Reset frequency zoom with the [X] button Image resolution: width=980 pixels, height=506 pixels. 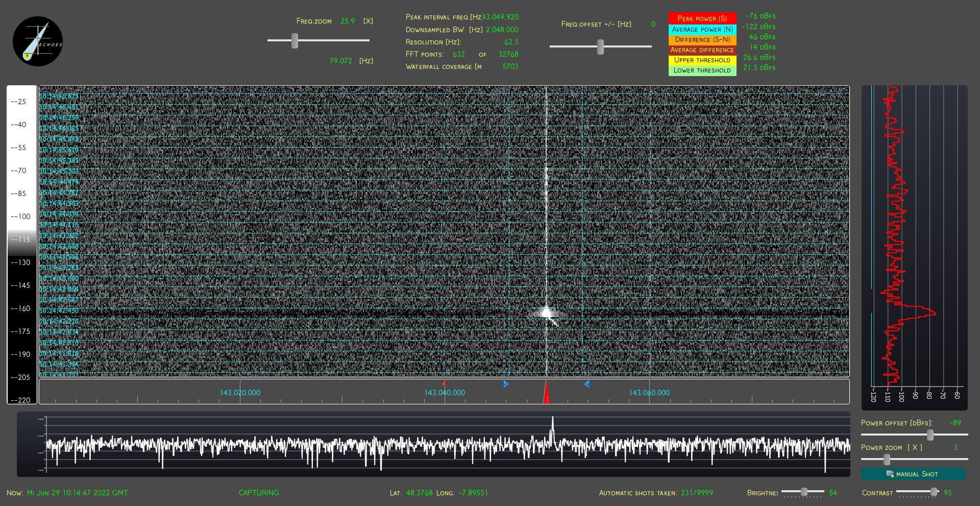368,21
